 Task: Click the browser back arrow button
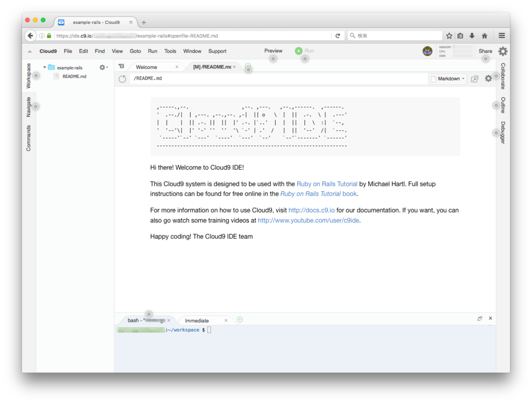click(31, 36)
